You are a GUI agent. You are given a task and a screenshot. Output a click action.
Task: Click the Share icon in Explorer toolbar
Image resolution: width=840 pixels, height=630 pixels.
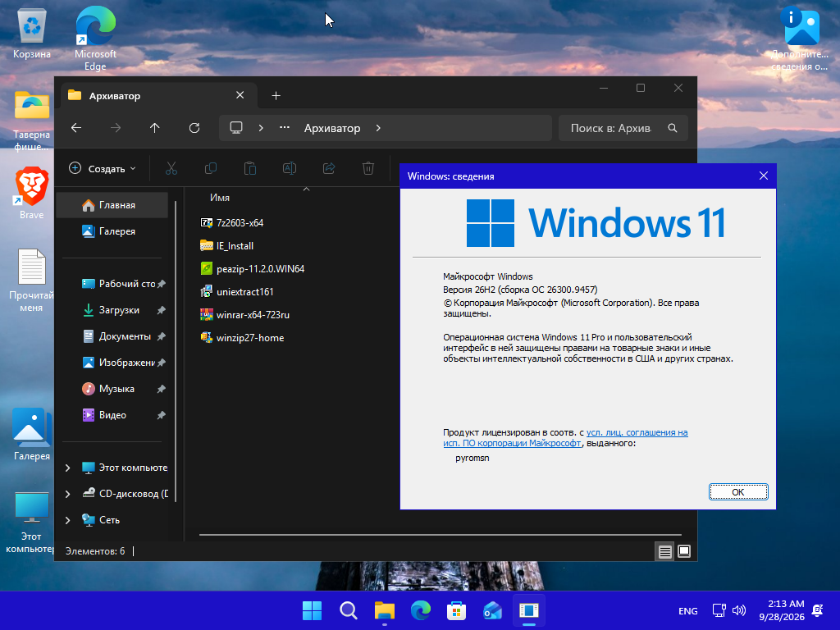click(329, 168)
